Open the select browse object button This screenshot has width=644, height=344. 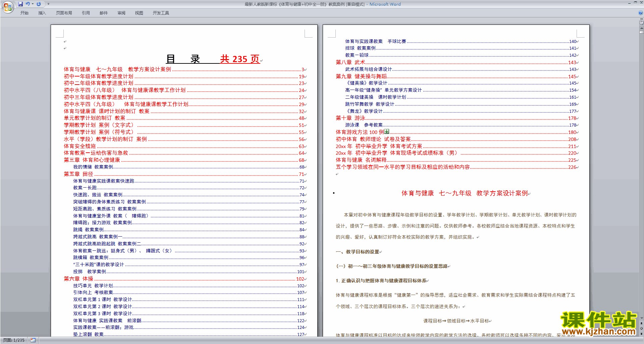coord(641,328)
